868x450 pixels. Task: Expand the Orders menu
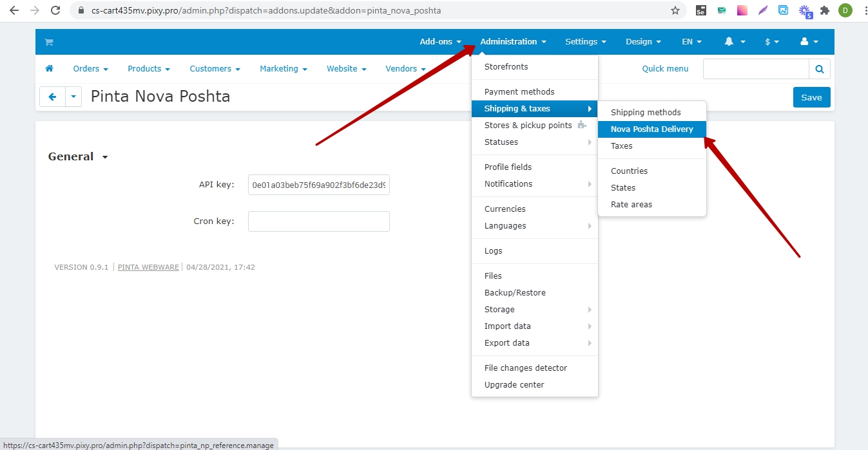click(x=90, y=68)
